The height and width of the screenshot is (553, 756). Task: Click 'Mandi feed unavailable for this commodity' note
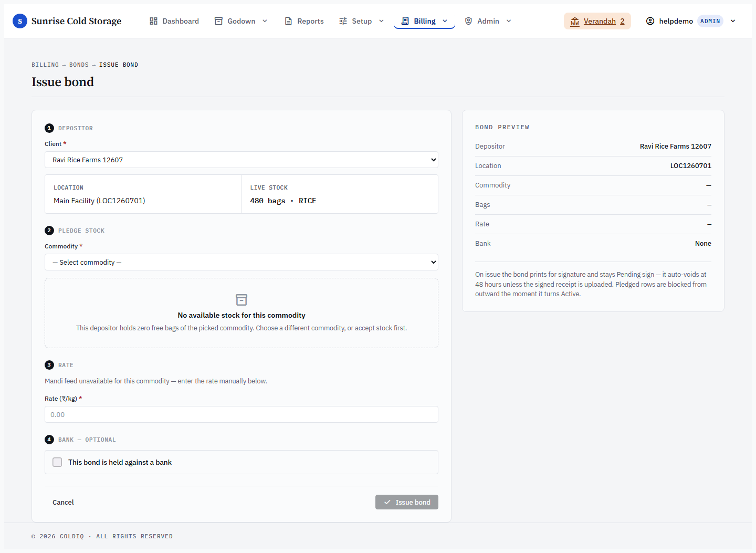click(156, 381)
